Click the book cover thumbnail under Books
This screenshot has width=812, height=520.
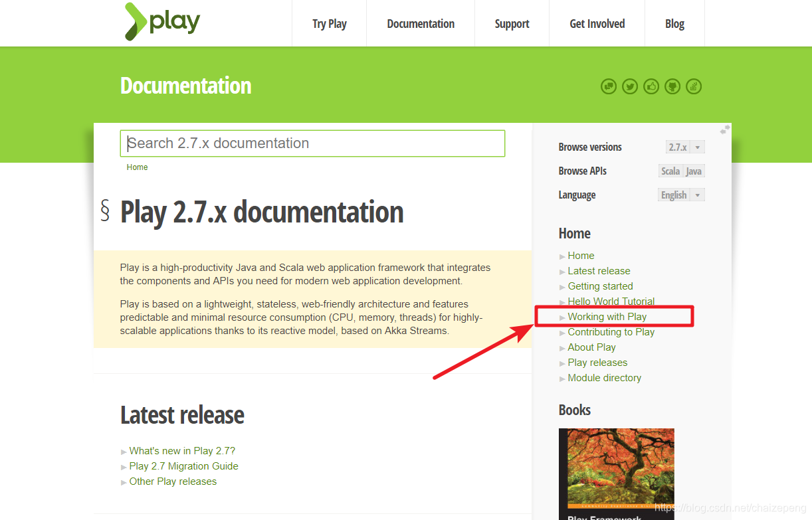[x=617, y=474]
